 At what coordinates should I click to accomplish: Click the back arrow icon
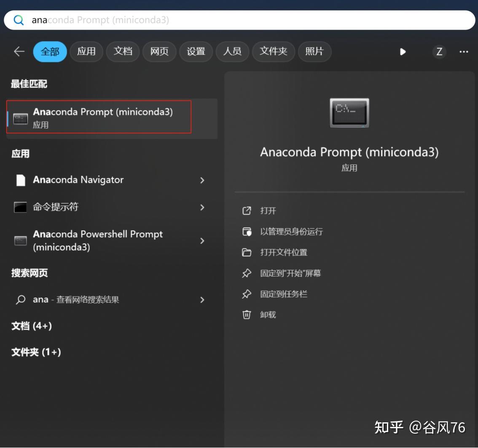pyautogui.click(x=19, y=51)
